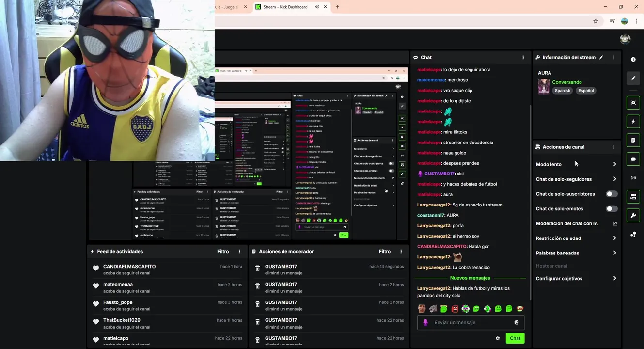Click the 'Moderación del chat con IA' label

(567, 223)
